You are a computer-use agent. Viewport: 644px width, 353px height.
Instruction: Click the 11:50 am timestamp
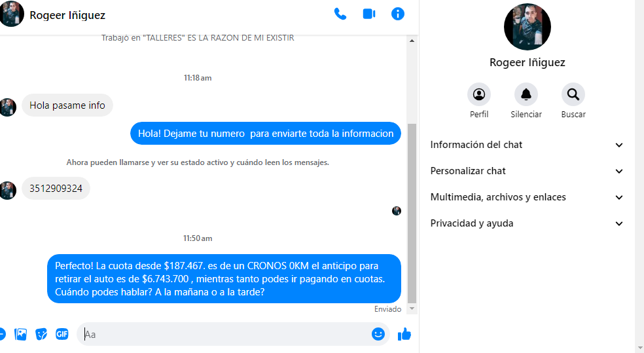click(x=198, y=238)
